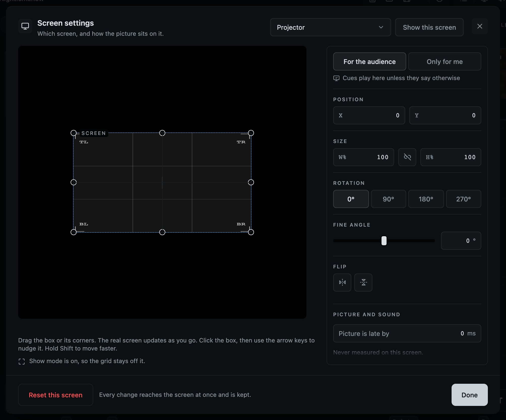Click the BR corner label in preview
Screen dimensions: 506x420
[x=241, y=224]
